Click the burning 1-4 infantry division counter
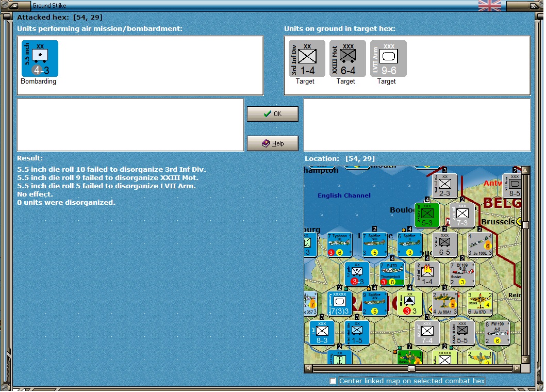Viewport: 546px width, 392px height. click(x=427, y=273)
